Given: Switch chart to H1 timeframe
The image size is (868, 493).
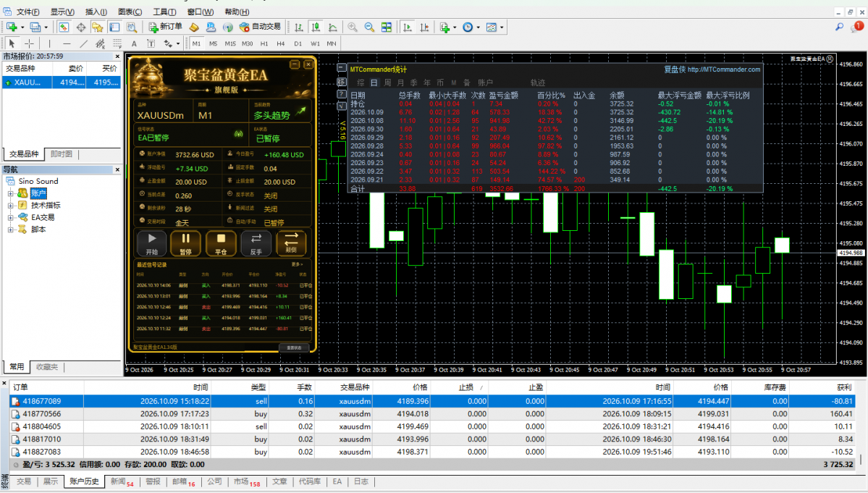Looking at the screenshot, I should click(264, 43).
